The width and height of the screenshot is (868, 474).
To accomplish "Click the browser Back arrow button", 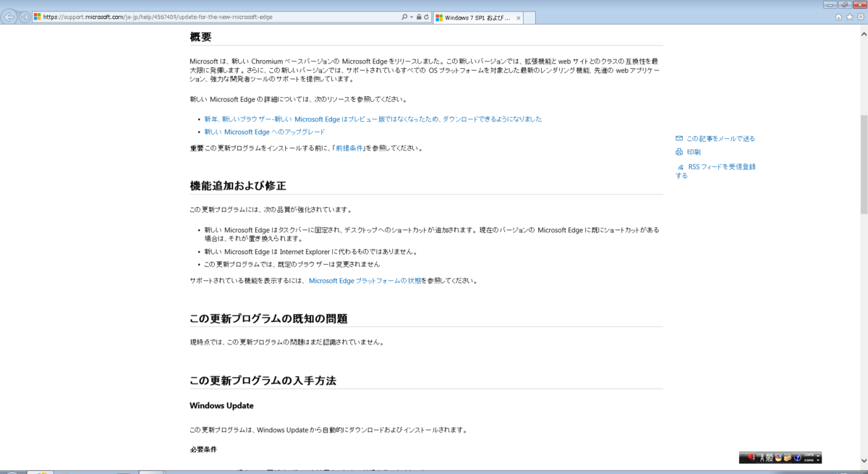I will click(10, 17).
